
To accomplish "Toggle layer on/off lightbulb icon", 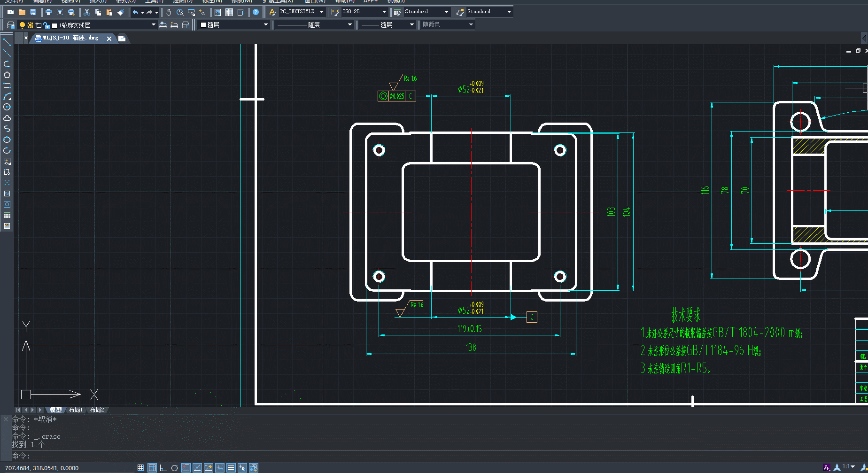I will pyautogui.click(x=22, y=25).
